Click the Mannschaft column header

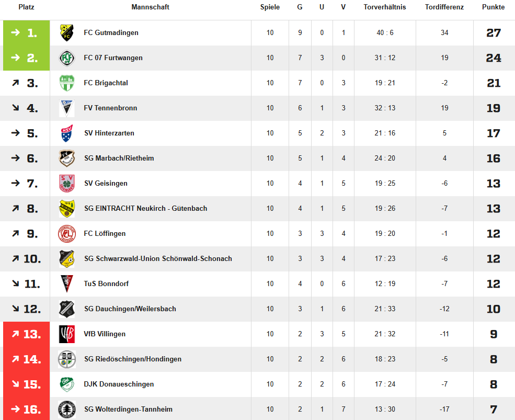[150, 7]
